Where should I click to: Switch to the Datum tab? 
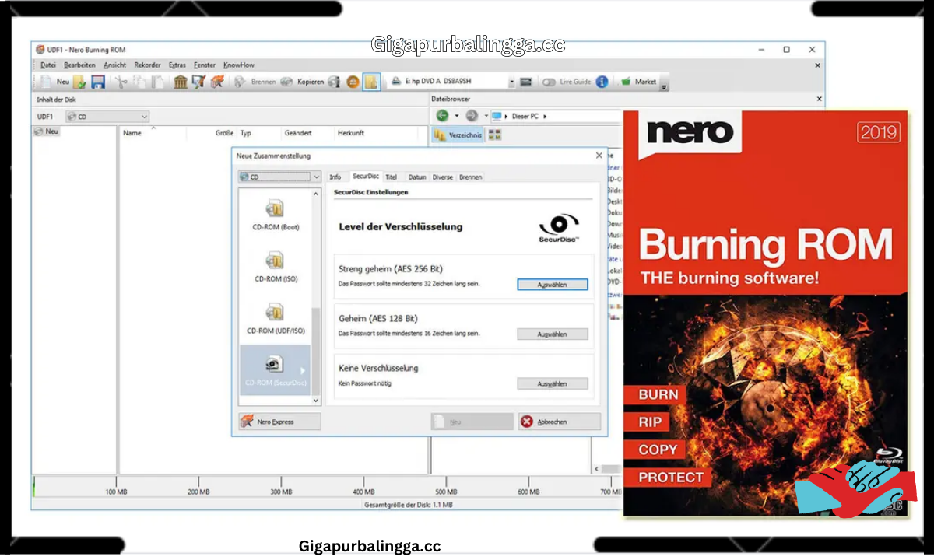[417, 177]
